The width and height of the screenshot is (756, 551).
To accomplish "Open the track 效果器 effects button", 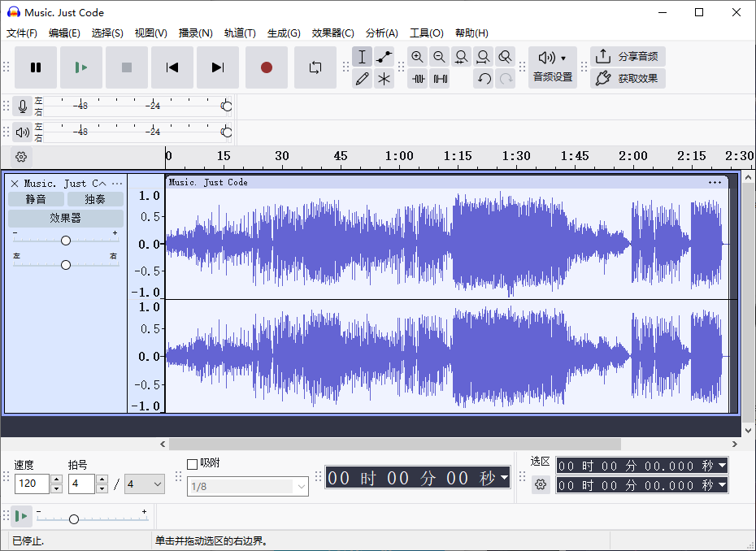I will [x=66, y=218].
